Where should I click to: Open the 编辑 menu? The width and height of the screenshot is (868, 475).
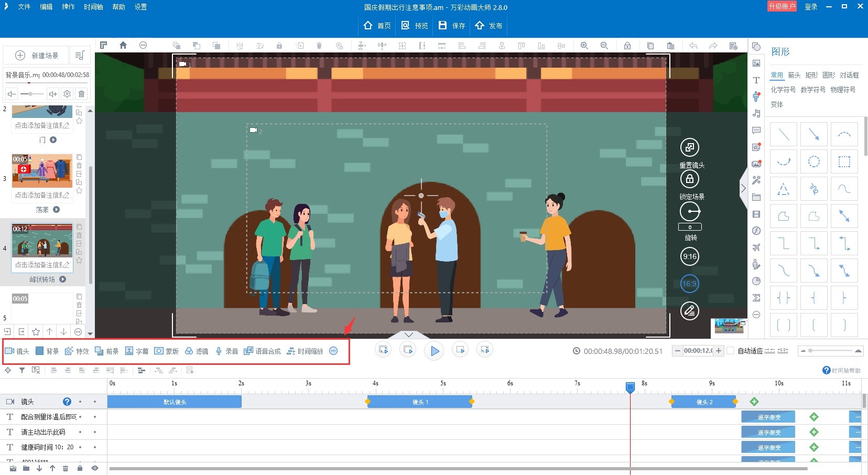coord(46,7)
